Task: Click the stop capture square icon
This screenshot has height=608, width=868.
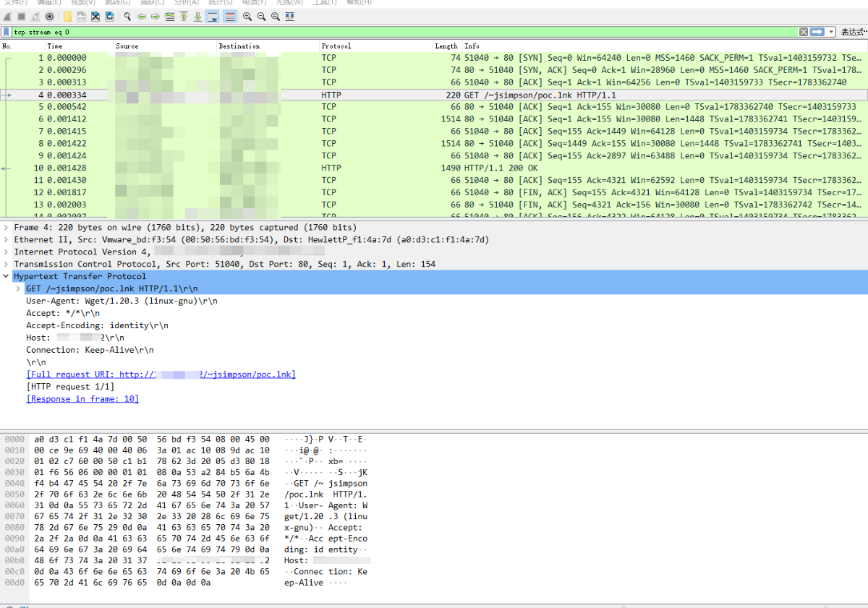Action: click(22, 16)
